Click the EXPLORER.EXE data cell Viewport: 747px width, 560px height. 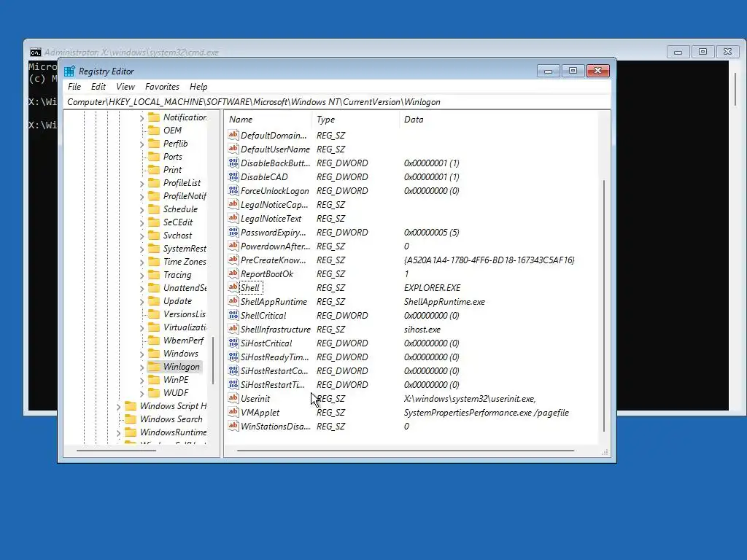coord(432,287)
